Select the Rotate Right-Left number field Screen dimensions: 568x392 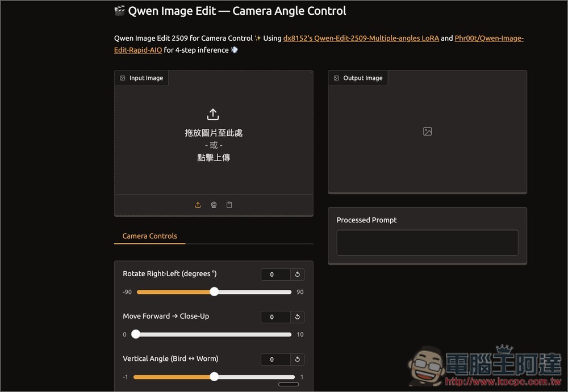pos(272,274)
